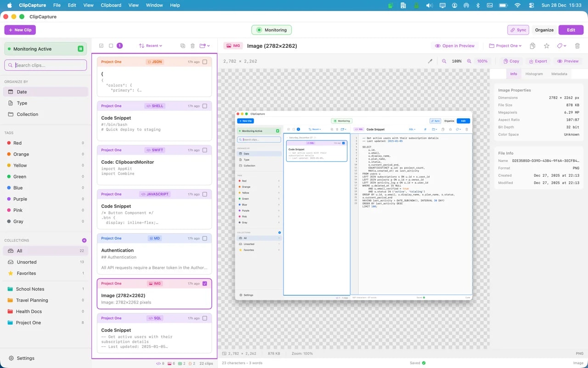
Task: Click the New Clip button
Action: coord(20,30)
